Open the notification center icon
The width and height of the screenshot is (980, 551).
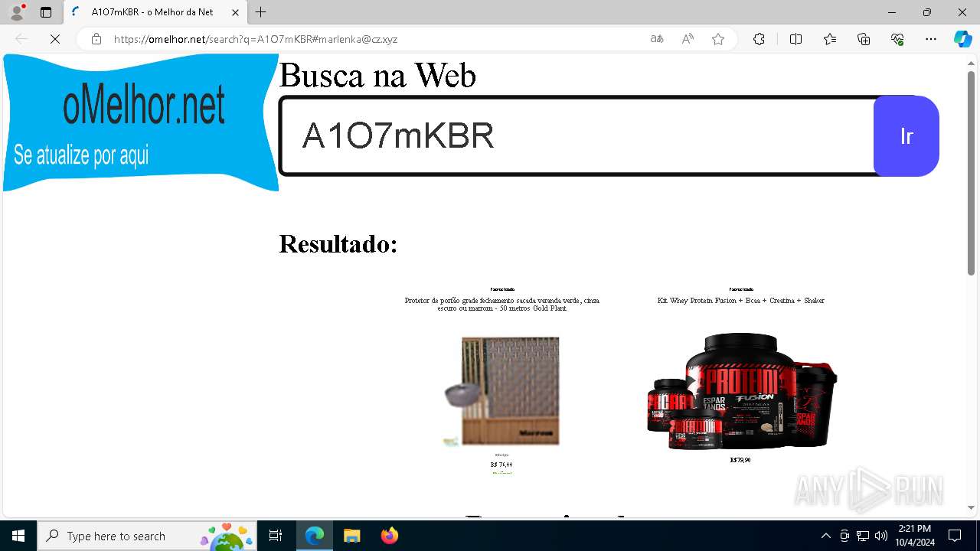pyautogui.click(x=955, y=536)
